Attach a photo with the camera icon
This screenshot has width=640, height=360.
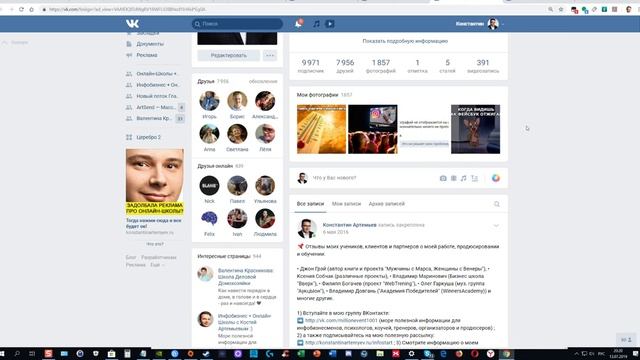[443, 178]
